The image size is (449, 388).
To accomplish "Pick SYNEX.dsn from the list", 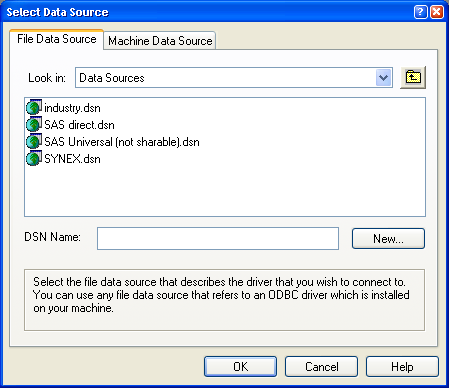I will pos(72,159).
